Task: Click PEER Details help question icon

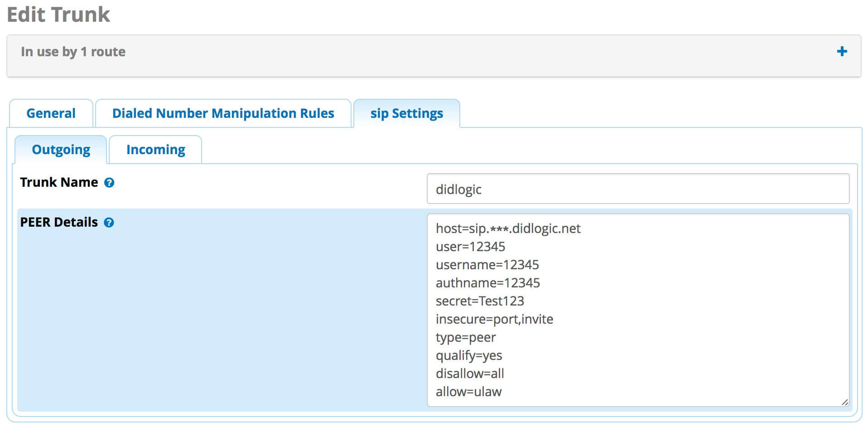Action: (109, 223)
